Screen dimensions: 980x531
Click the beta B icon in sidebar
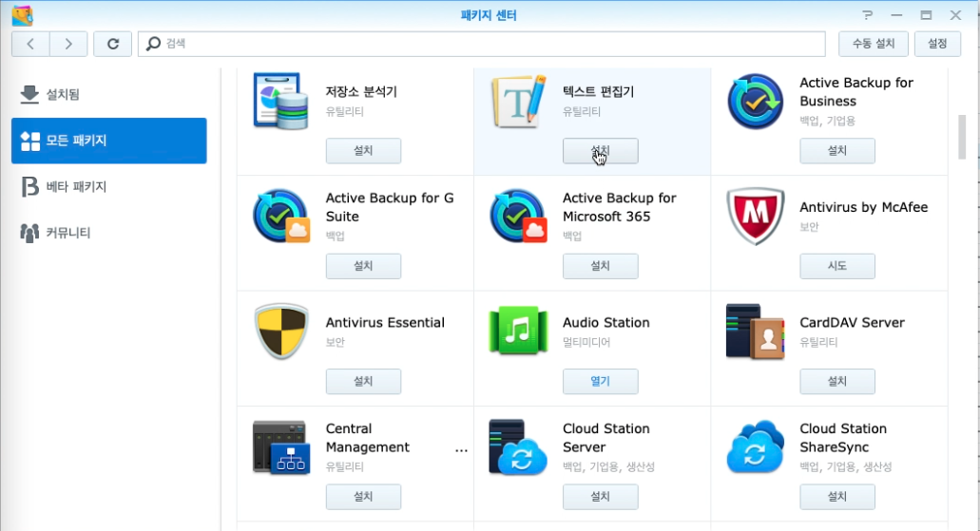click(29, 187)
